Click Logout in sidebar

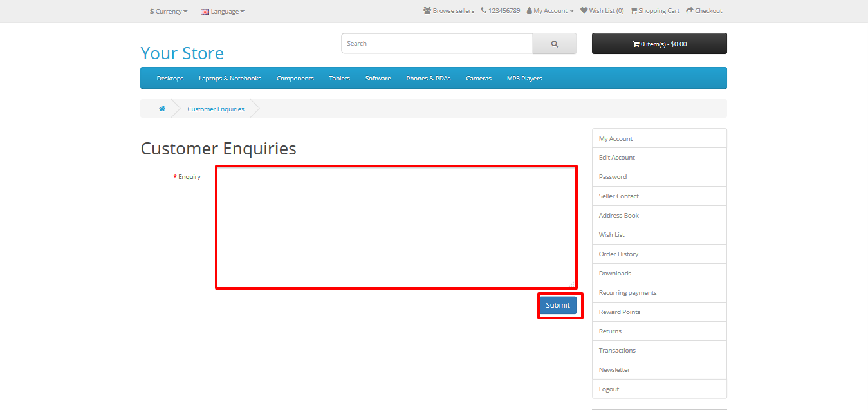tap(660, 389)
